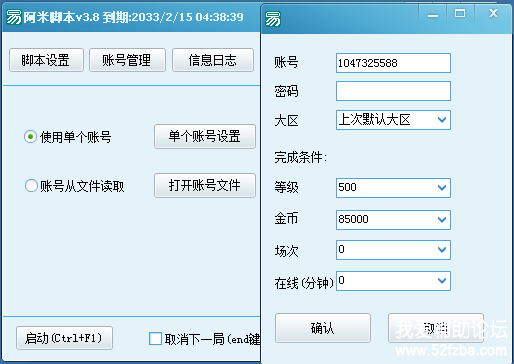
Task: Click 打开账号文件 button
Action: pos(205,185)
